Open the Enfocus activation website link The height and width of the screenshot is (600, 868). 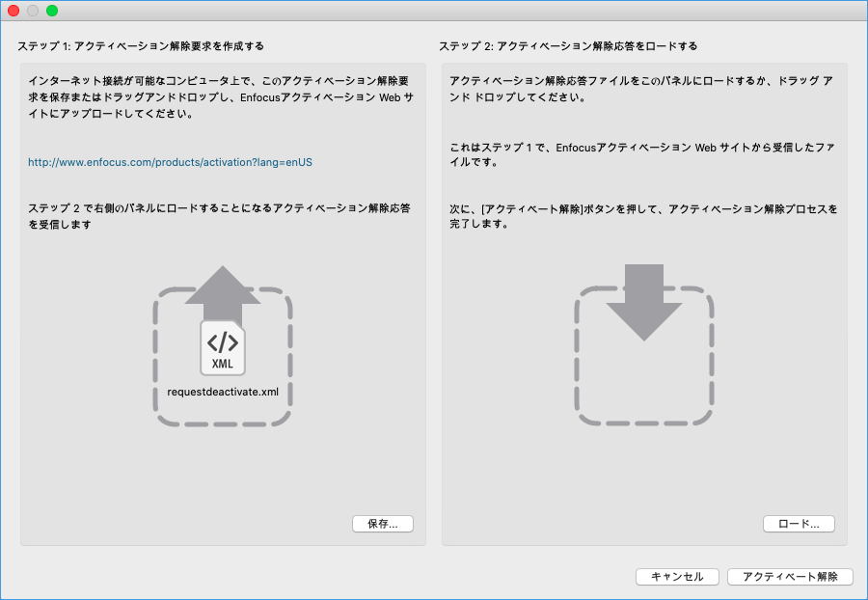point(170,162)
